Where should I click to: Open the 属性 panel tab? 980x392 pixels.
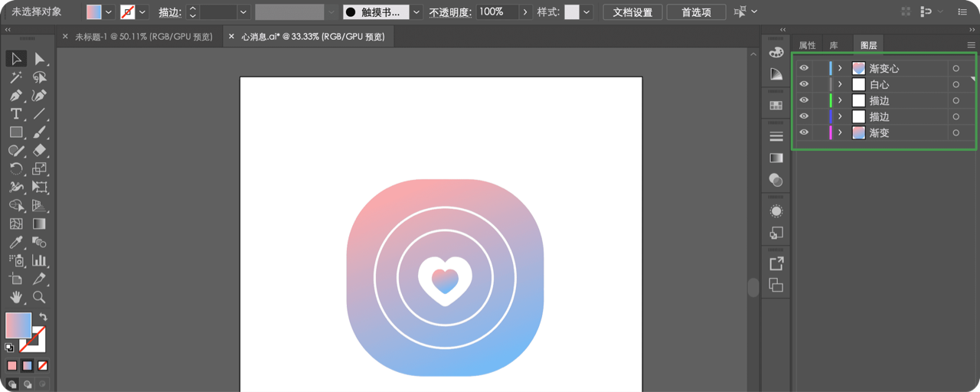click(x=807, y=45)
